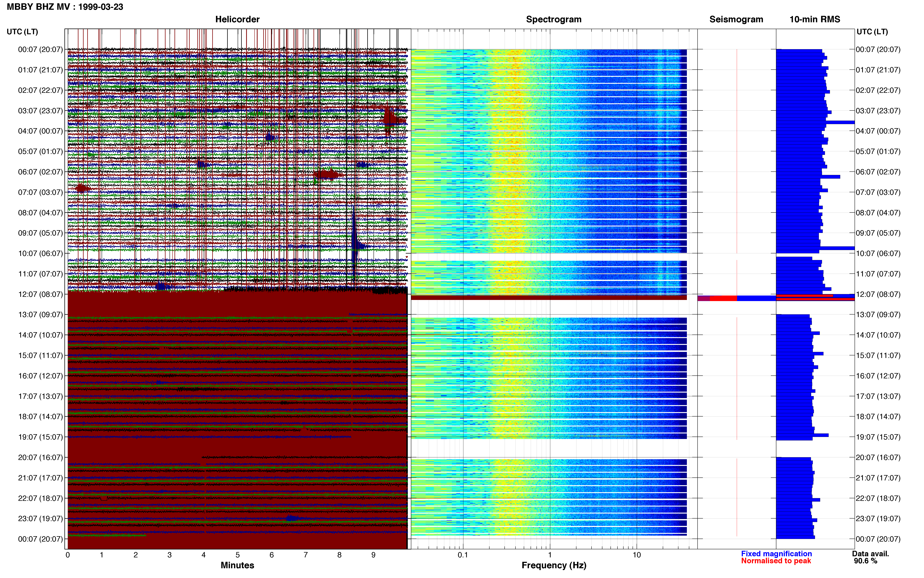Screen dimensions: 924x578
Task: Click right time label '17:07 (13:07)'
Action: point(878,396)
